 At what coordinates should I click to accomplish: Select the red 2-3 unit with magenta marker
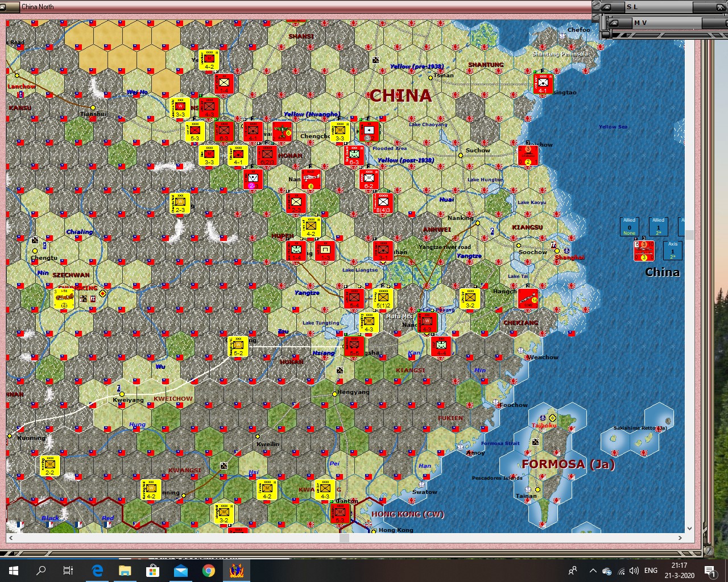point(253,179)
